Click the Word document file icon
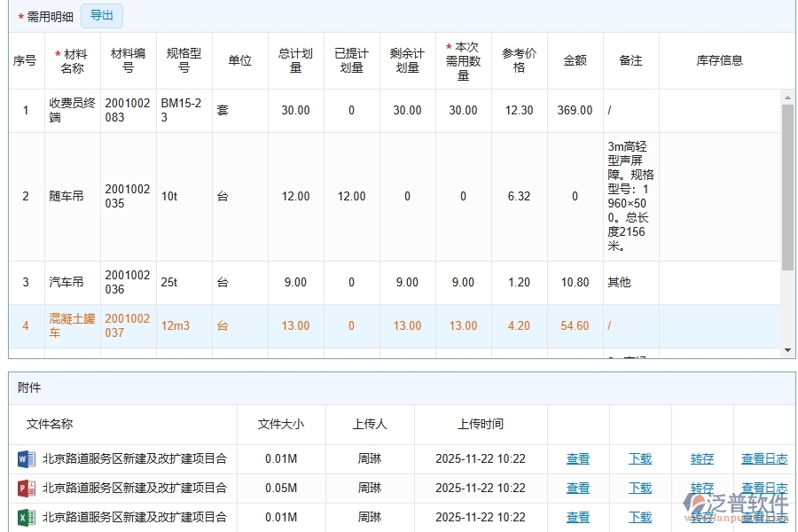Image resolution: width=798 pixels, height=532 pixels. pyautogui.click(x=25, y=459)
